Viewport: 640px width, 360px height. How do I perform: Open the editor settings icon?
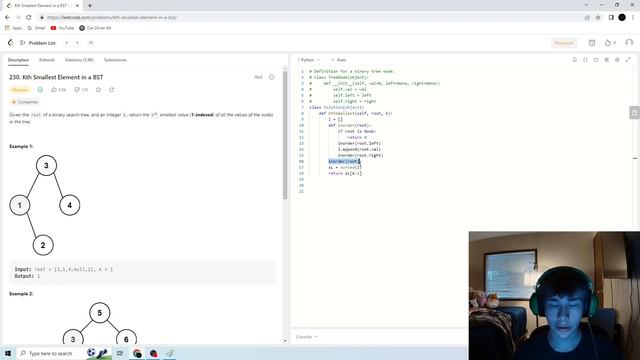(617, 60)
